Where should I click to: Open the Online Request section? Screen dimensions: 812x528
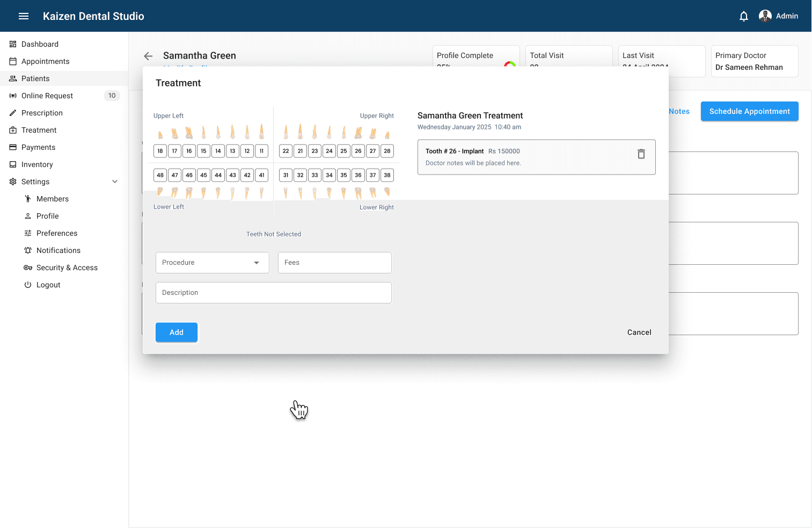[48, 96]
